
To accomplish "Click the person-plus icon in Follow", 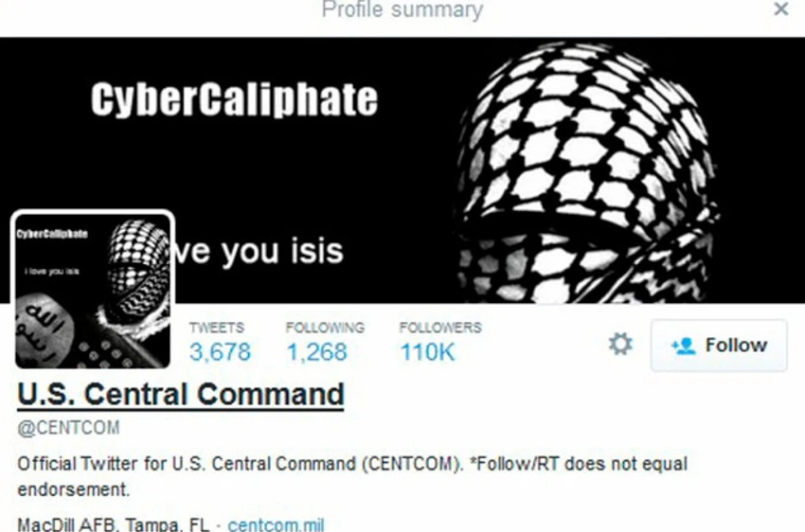I will click(x=684, y=346).
